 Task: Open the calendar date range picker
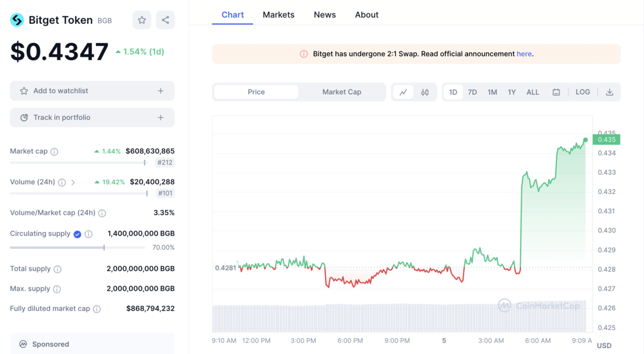pos(556,92)
